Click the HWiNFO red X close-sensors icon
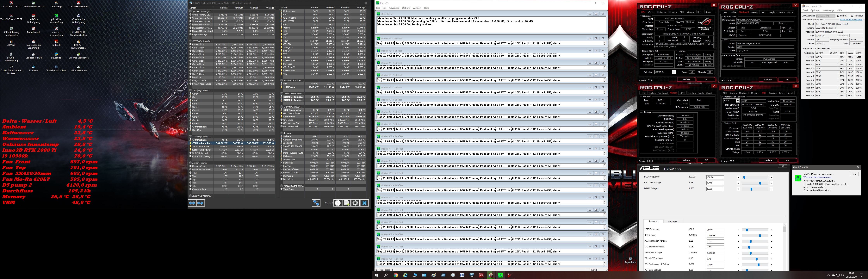 coord(364,203)
